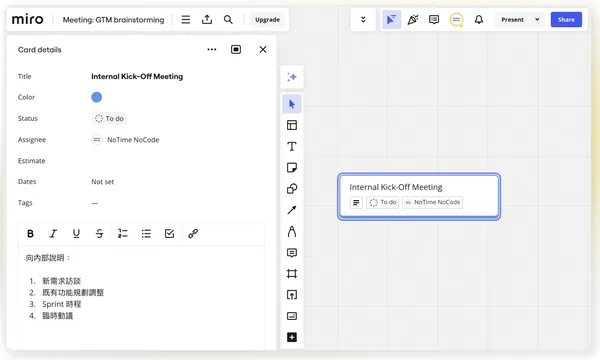Screen dimensions: 600x360
Task: Click the Share button
Action: click(566, 20)
